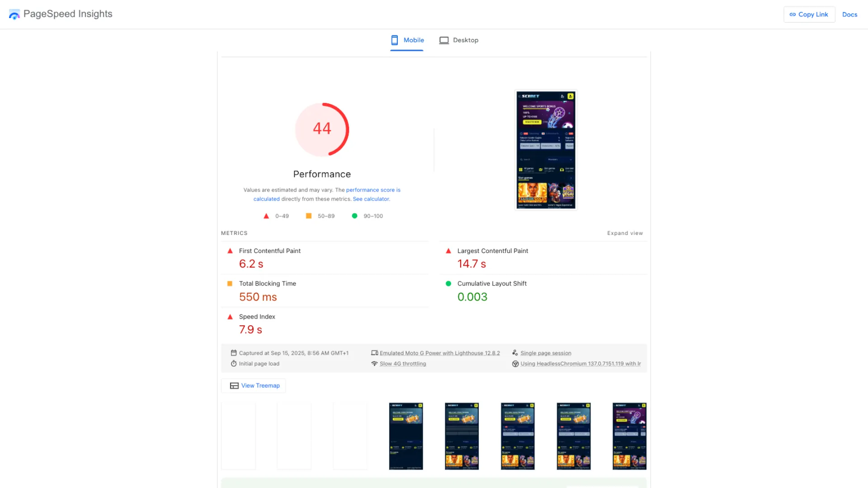Click the wifi icon beside Slow 4G throttling

click(374, 363)
